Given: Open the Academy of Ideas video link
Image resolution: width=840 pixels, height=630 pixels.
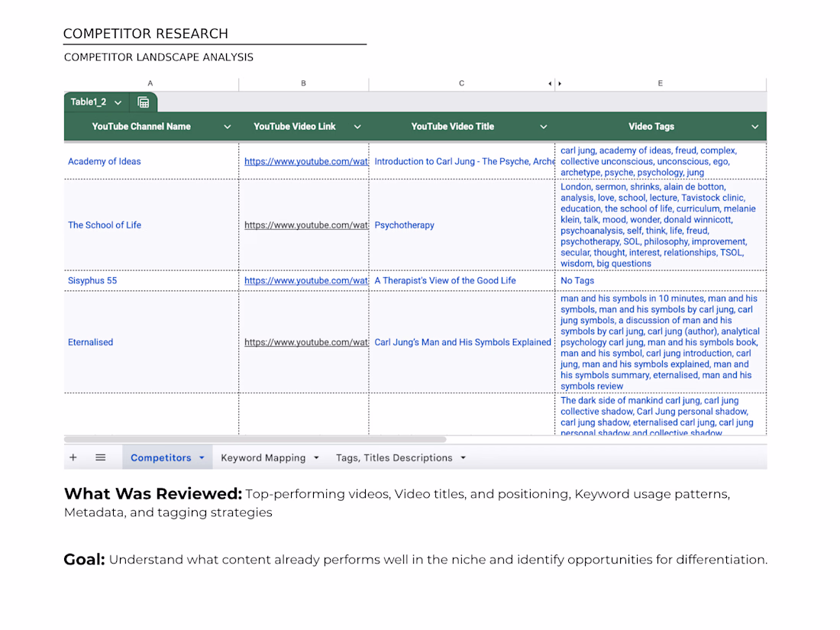Looking at the screenshot, I should pyautogui.click(x=306, y=161).
